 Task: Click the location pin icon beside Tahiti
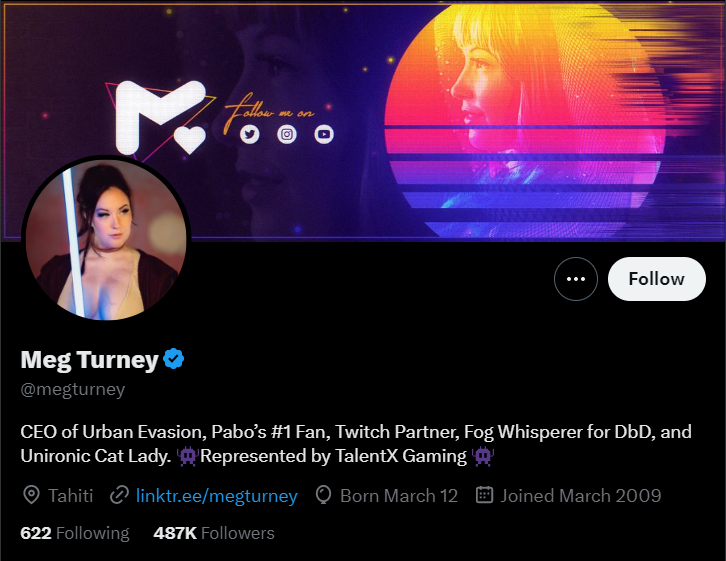pos(31,495)
